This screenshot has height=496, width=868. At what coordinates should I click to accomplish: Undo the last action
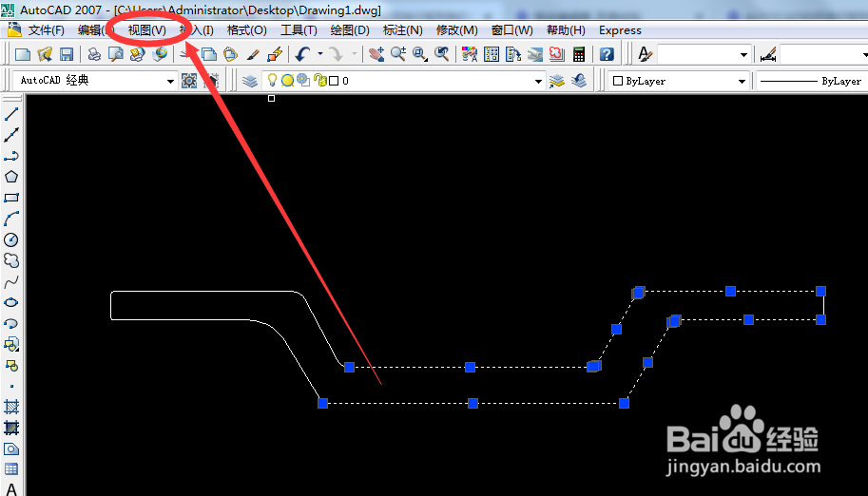point(302,54)
